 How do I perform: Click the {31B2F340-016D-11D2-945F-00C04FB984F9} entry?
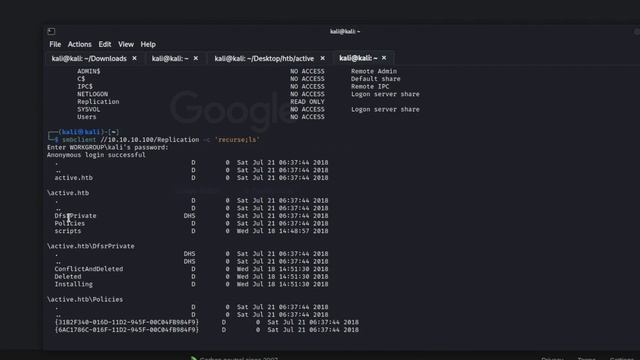click(x=127, y=322)
